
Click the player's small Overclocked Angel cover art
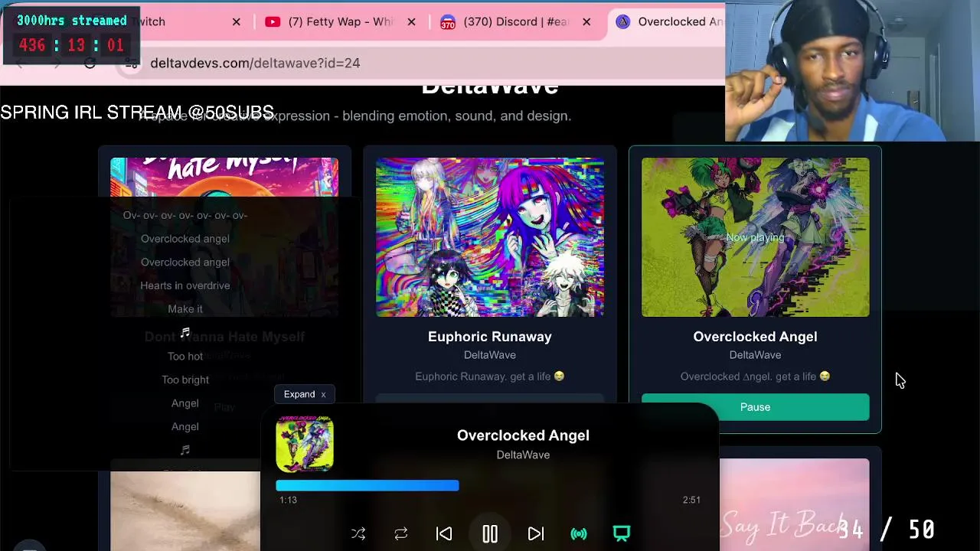point(305,444)
